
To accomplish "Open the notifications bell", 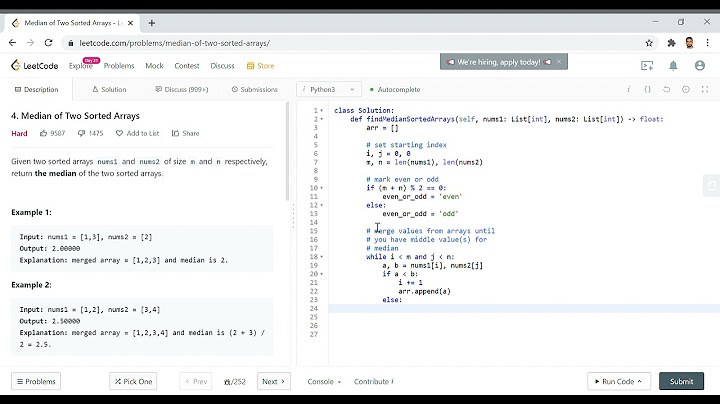I will (x=673, y=66).
